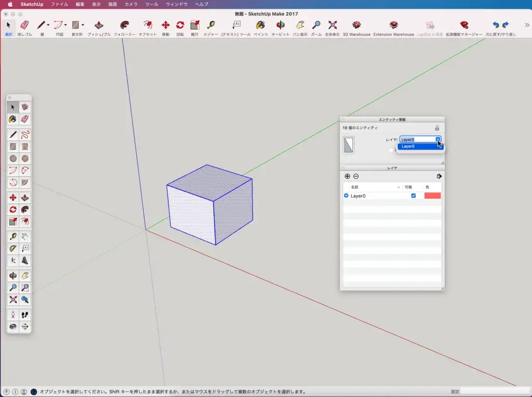
Task: Select the プッシュ/プル tool in the top toolbar
Action: (99, 28)
